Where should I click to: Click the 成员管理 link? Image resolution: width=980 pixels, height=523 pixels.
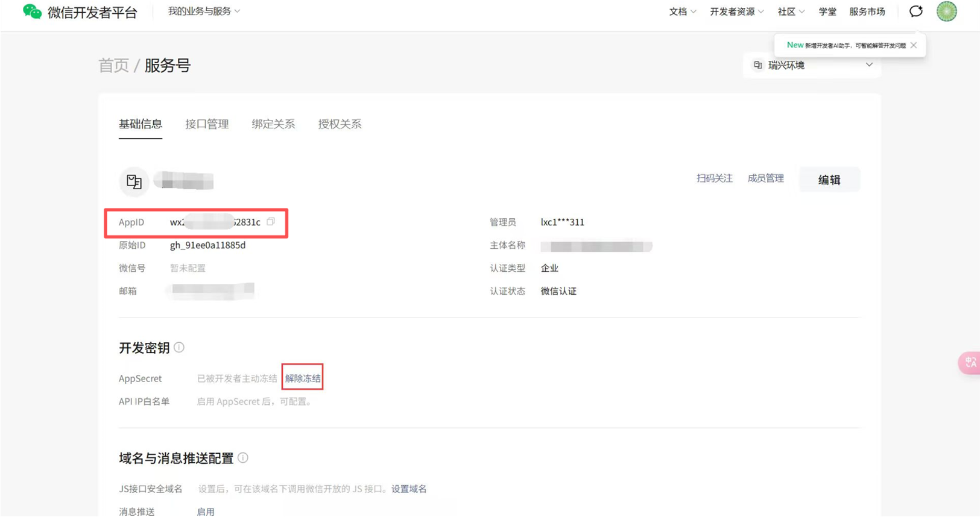click(x=766, y=178)
